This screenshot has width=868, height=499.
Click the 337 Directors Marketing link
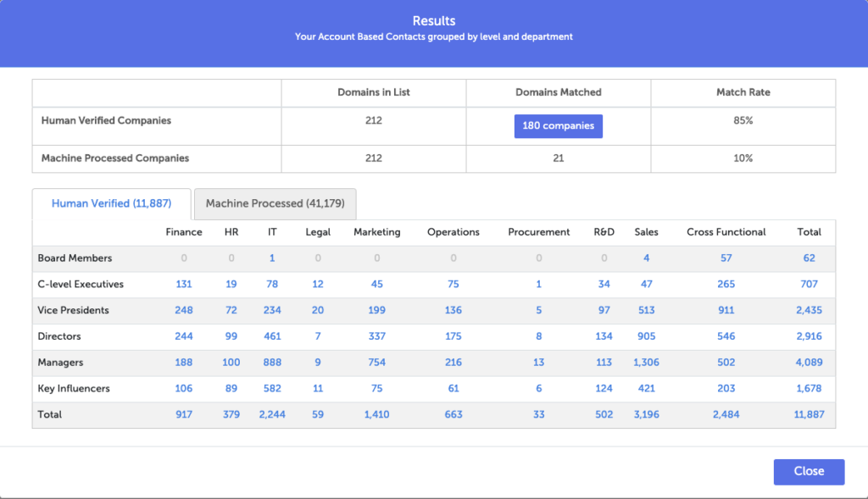pos(376,336)
